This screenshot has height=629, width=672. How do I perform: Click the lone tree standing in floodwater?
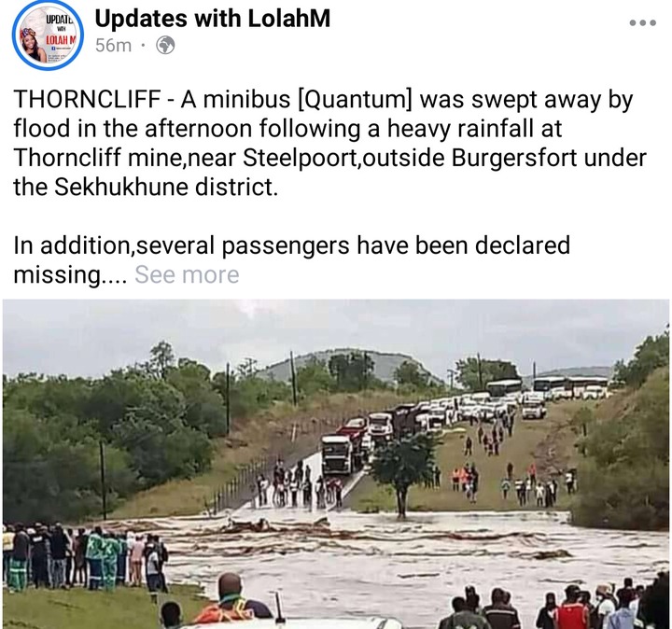[402, 471]
